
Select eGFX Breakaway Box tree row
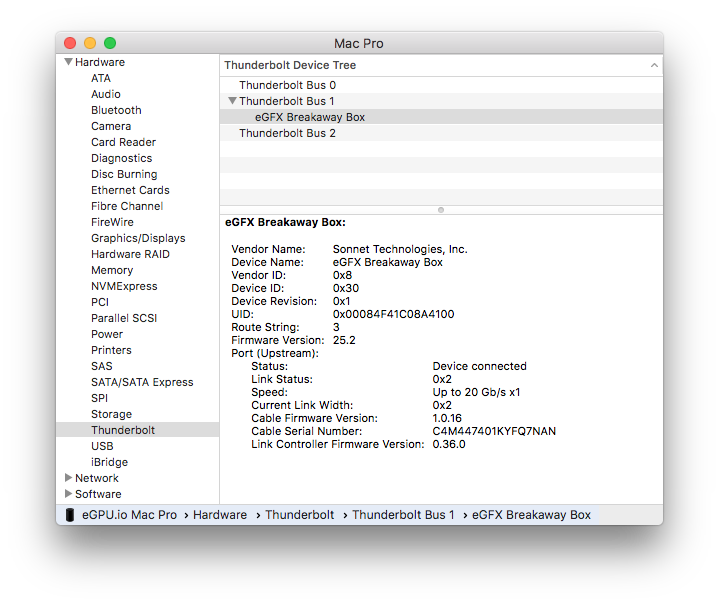click(x=441, y=117)
